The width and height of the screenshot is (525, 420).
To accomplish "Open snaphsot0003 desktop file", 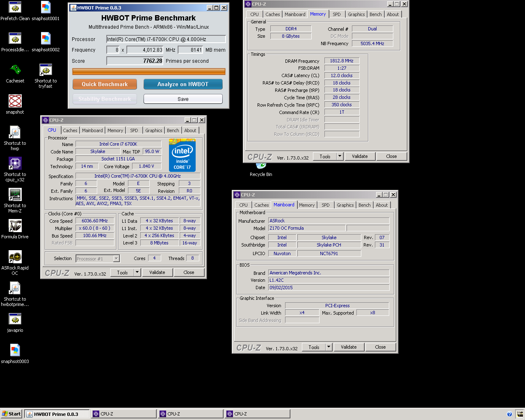I will click(x=15, y=354).
